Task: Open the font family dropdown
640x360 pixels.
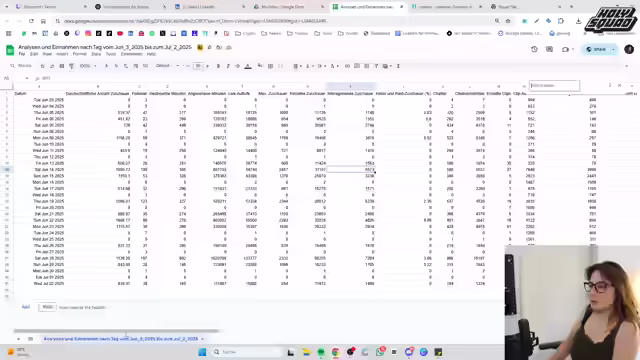Action: pyautogui.click(x=167, y=66)
